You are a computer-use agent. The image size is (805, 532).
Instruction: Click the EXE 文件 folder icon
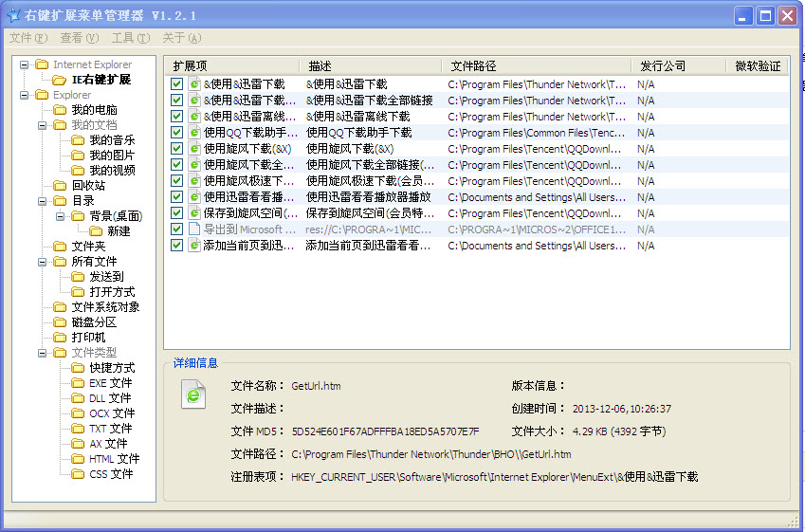78,383
